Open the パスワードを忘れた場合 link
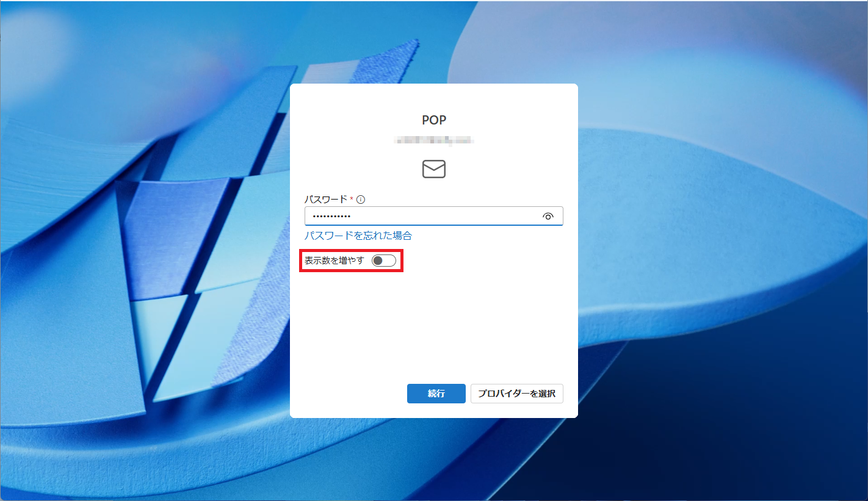This screenshot has height=501, width=868. [x=358, y=236]
